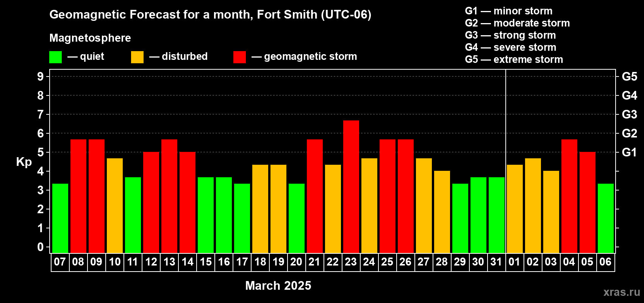The image size is (644, 303).
Task: Click the G2 moderate storm legend line
Action: [517, 23]
